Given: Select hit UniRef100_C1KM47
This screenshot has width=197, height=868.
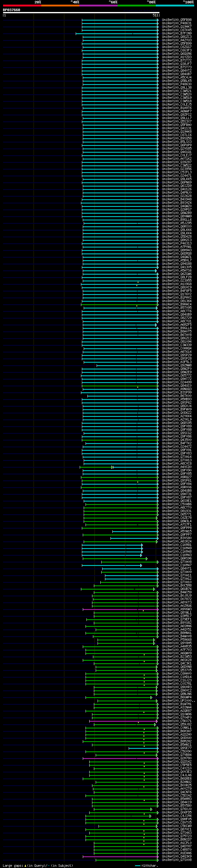Looking at the screenshot, I should (x=177, y=565).
